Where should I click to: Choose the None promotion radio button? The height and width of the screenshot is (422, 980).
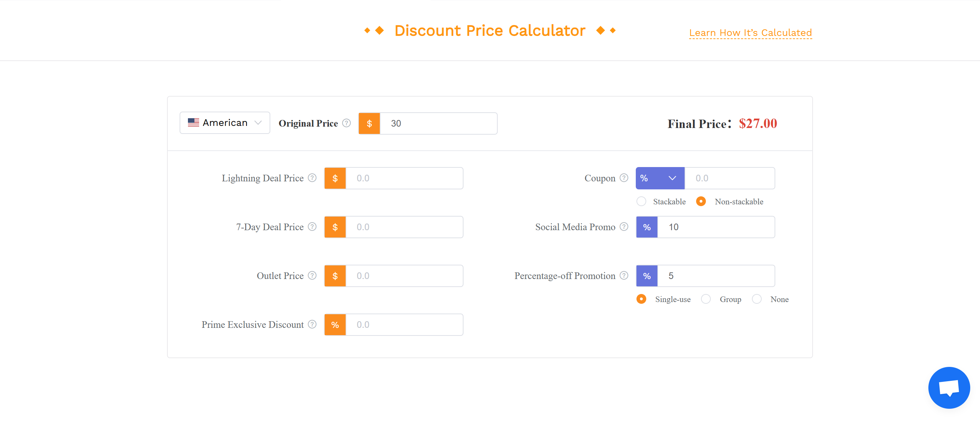coord(757,299)
